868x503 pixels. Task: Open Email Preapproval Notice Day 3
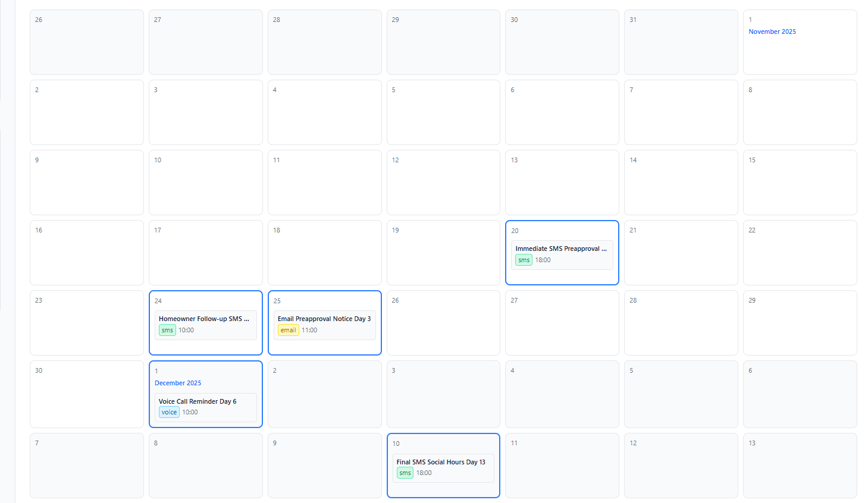[324, 319]
